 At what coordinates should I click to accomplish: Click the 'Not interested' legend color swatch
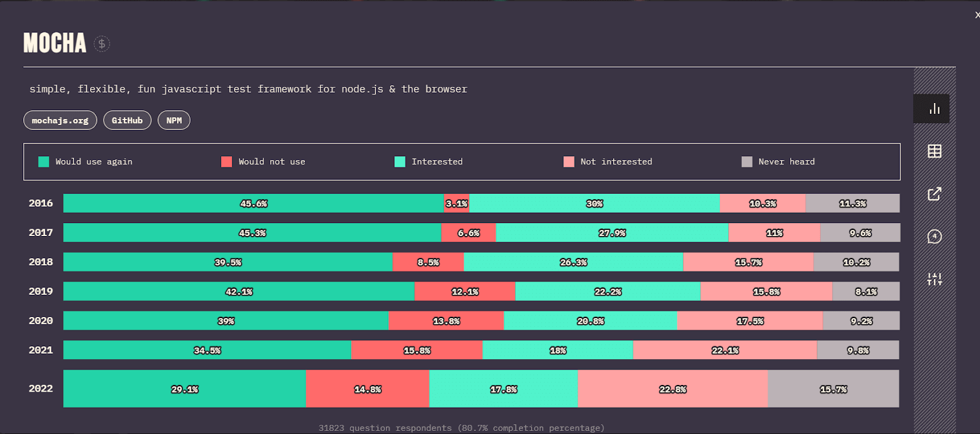569,162
